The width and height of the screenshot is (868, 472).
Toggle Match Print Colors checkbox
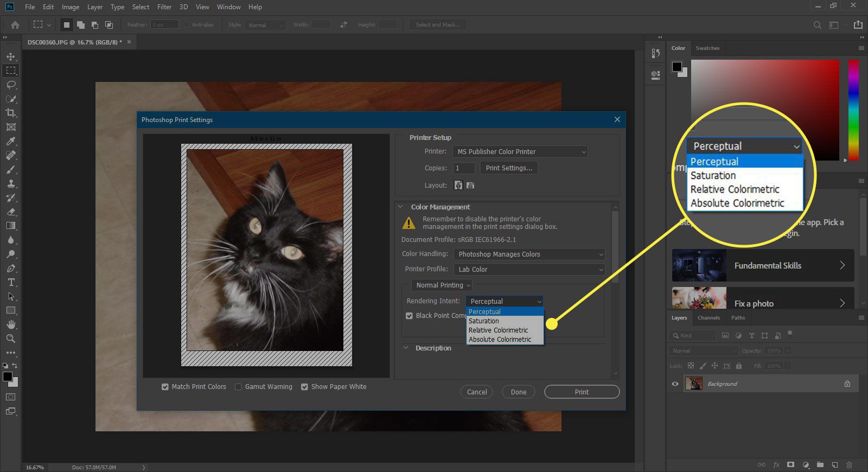165,387
